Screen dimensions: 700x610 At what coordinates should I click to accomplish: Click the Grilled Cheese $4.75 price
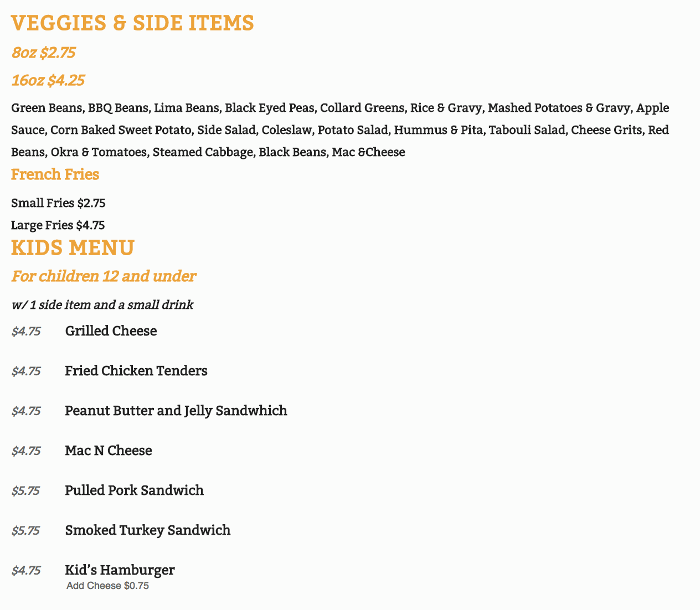26,332
